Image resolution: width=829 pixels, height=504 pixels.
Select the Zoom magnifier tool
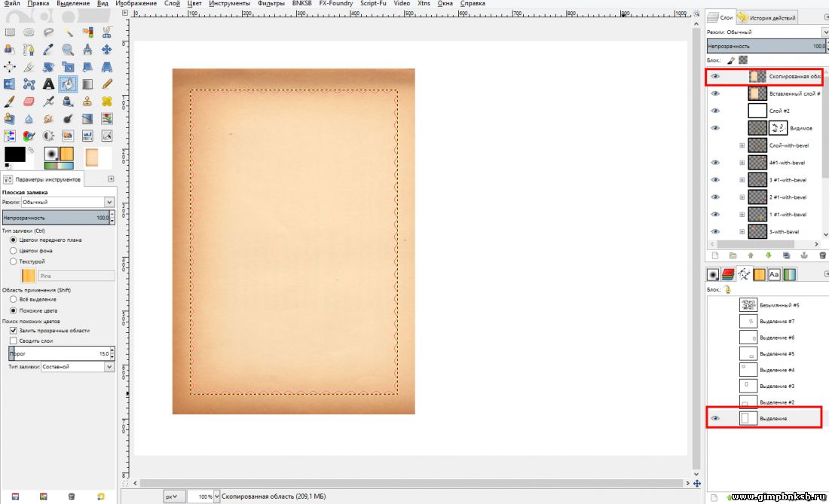coord(68,50)
